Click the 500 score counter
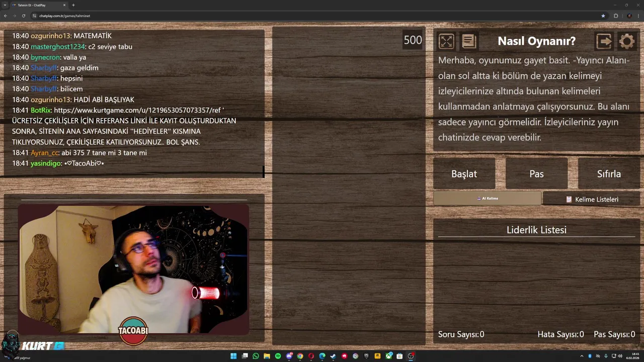The width and height of the screenshot is (644, 362). (413, 40)
